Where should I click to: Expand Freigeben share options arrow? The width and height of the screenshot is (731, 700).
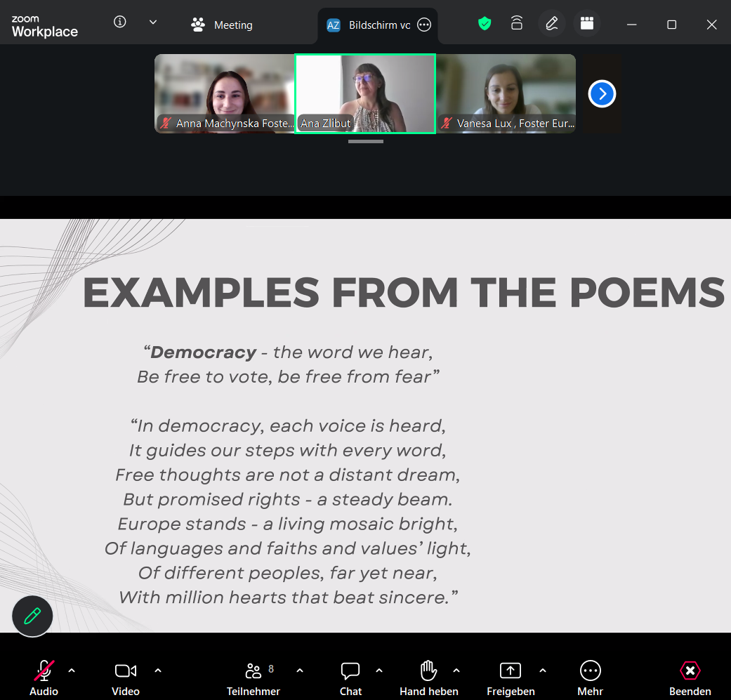click(x=543, y=671)
